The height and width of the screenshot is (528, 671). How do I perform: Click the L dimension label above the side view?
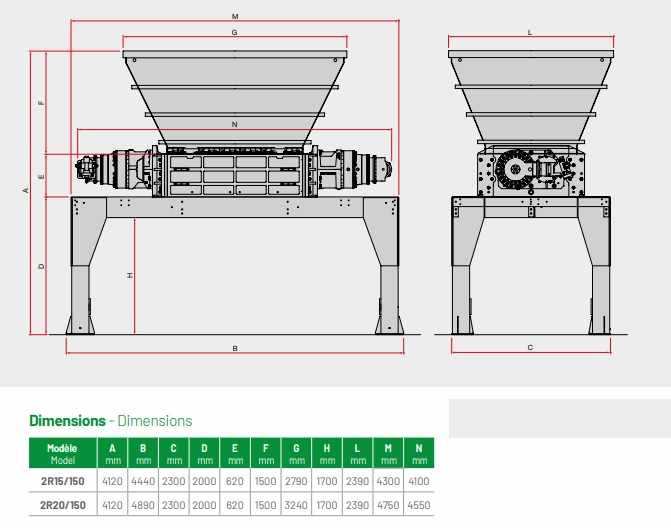pyautogui.click(x=530, y=32)
